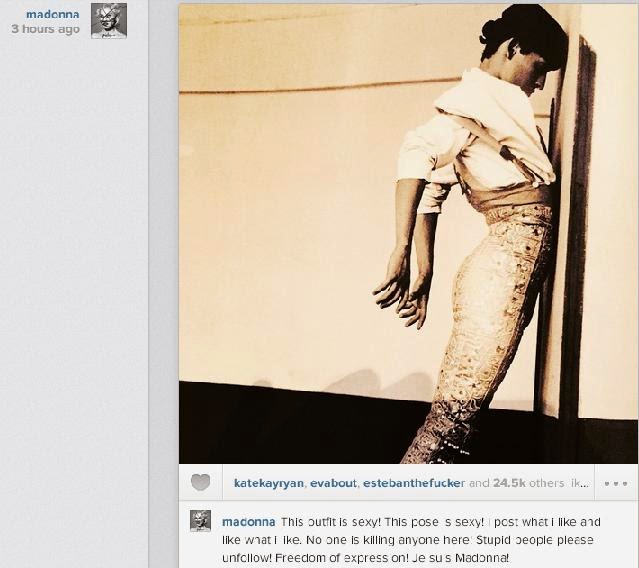Open madonna's profile from the sidebar username
This screenshot has height=568, width=639.
[x=53, y=14]
